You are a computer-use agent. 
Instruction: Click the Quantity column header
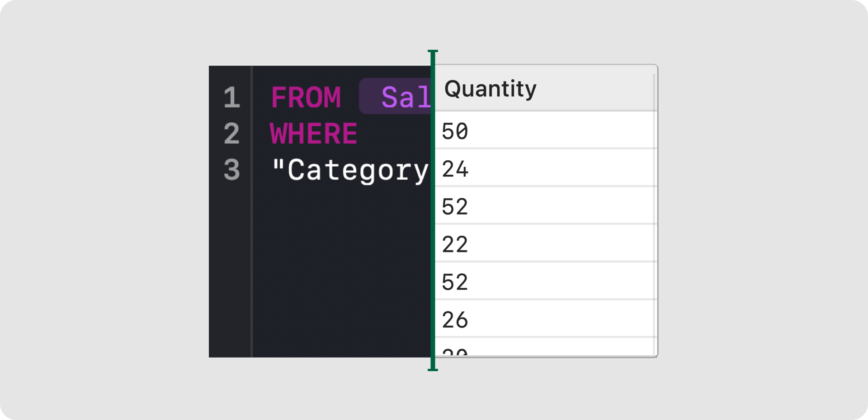[x=544, y=88]
